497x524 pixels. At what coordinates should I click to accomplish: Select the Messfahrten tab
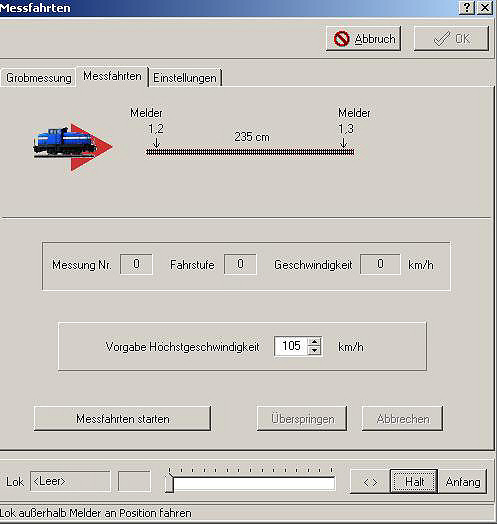pyautogui.click(x=112, y=76)
